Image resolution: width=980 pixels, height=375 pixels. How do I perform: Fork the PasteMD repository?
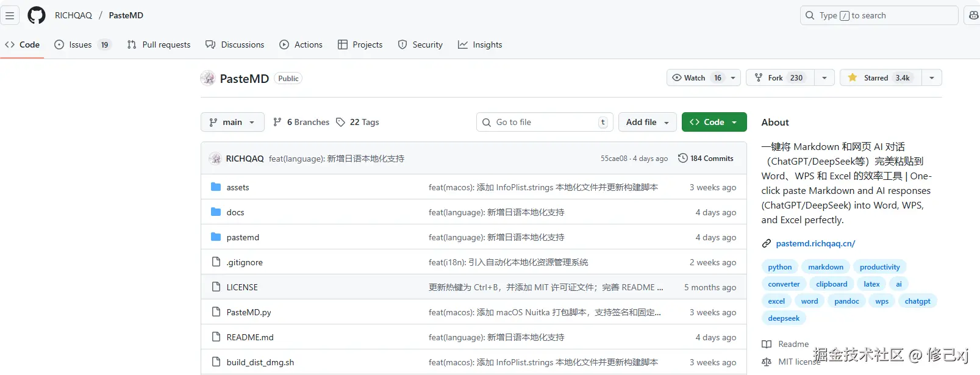pyautogui.click(x=779, y=78)
